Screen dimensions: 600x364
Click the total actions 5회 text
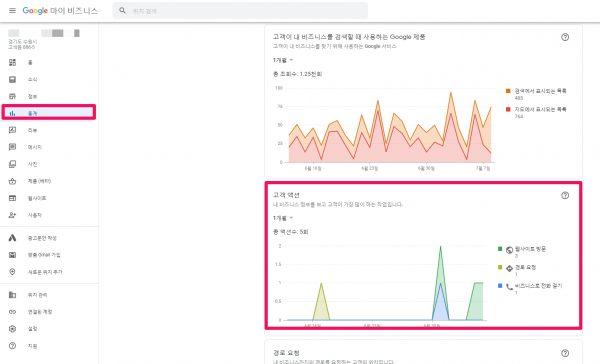[290, 232]
